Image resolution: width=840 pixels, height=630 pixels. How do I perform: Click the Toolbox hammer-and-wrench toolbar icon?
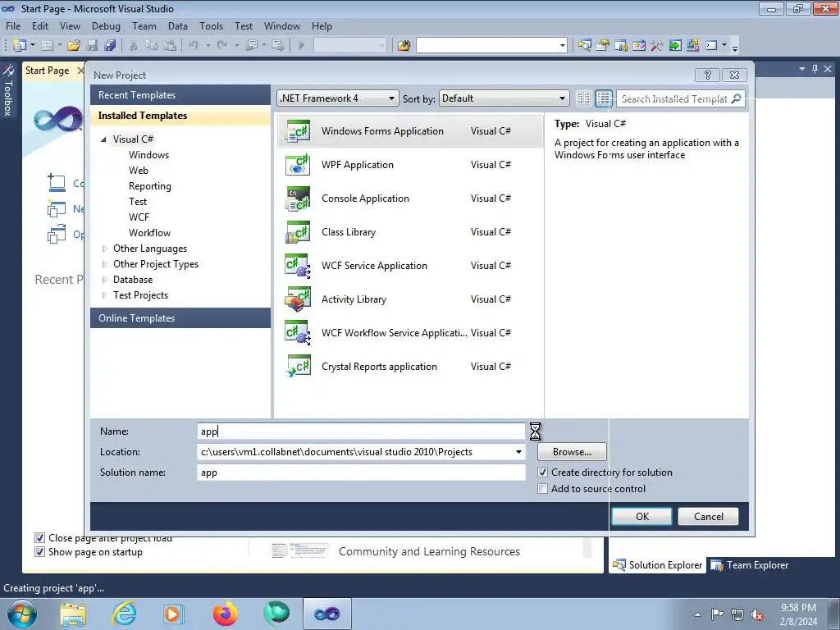tap(657, 46)
